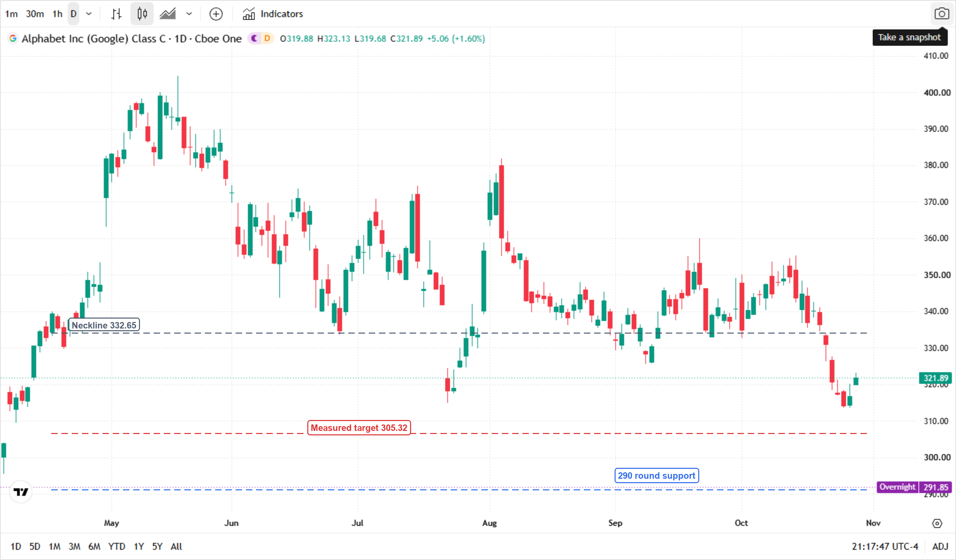Screen dimensions: 956x560
Task: Set range to 1D
Action: pos(16,547)
